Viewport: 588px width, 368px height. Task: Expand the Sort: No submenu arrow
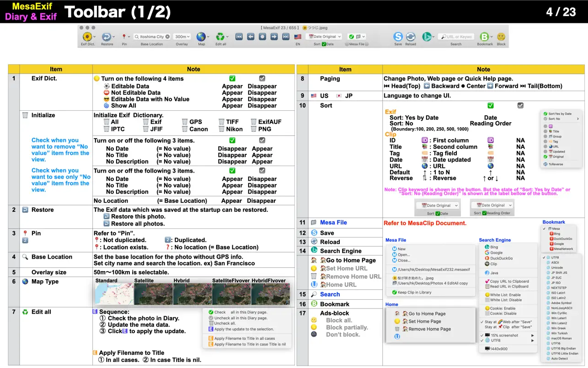(578, 119)
